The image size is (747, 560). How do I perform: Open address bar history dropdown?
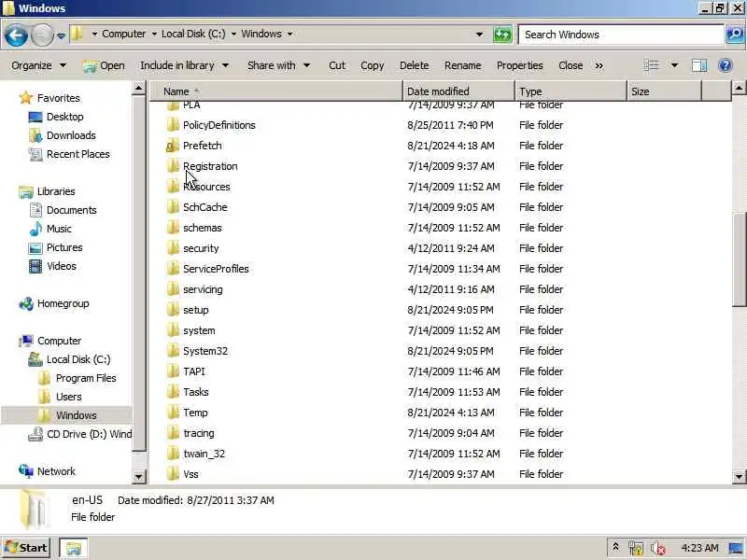click(479, 35)
